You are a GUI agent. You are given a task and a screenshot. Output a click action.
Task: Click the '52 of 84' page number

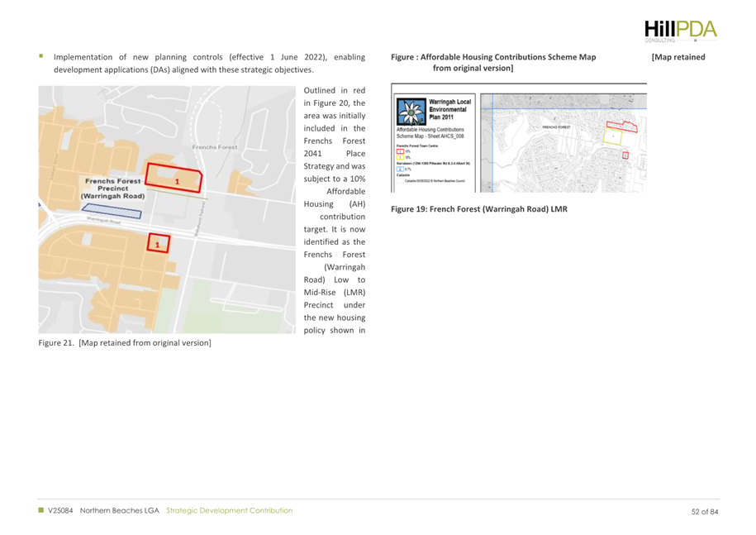[x=705, y=512]
